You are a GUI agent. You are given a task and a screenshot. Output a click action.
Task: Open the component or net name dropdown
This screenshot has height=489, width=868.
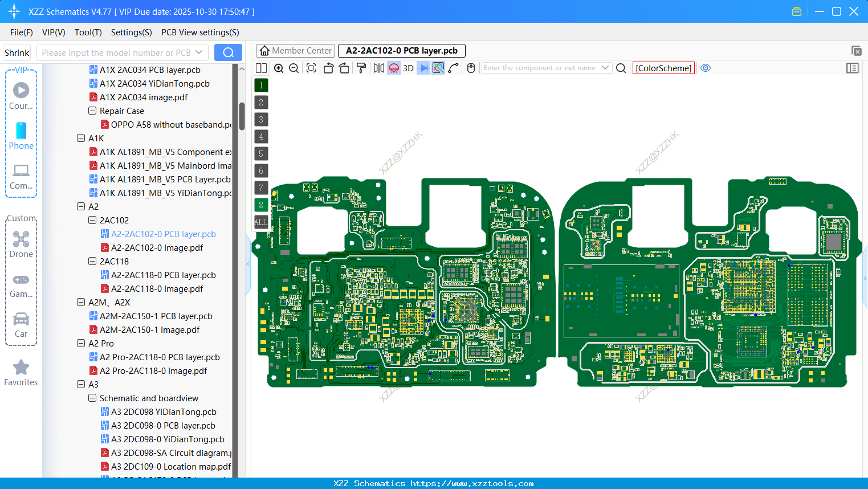tap(606, 67)
